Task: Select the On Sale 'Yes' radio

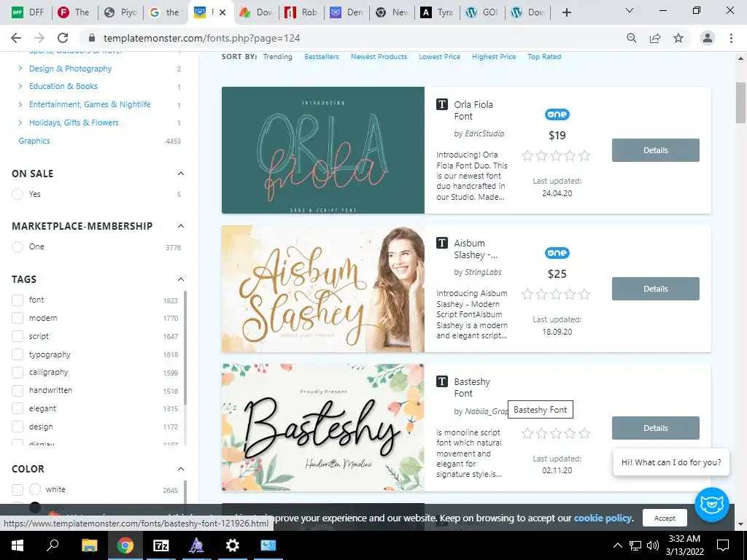Action: (18, 194)
